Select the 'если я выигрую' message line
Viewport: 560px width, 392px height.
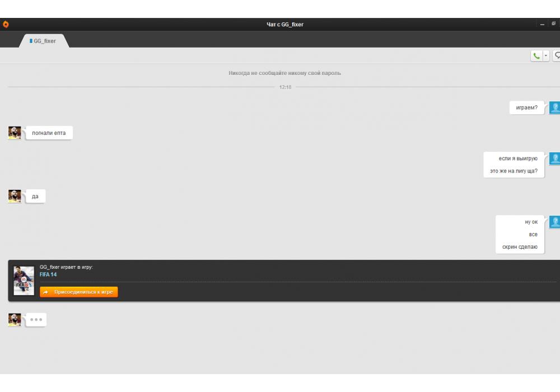(x=518, y=158)
